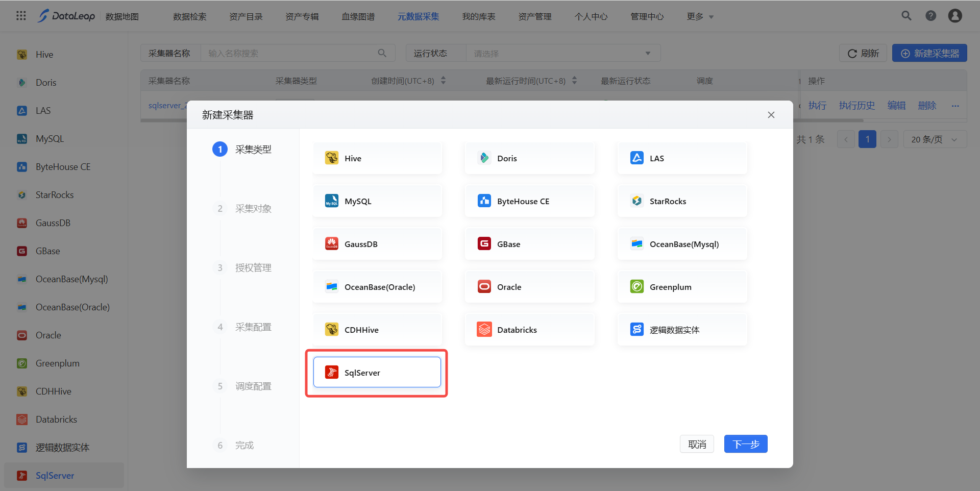Click the 下一步 button
The height and width of the screenshot is (491, 980).
745,444
